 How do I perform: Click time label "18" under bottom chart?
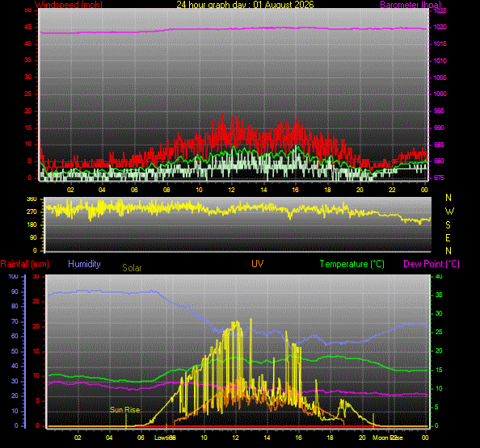coord(330,438)
